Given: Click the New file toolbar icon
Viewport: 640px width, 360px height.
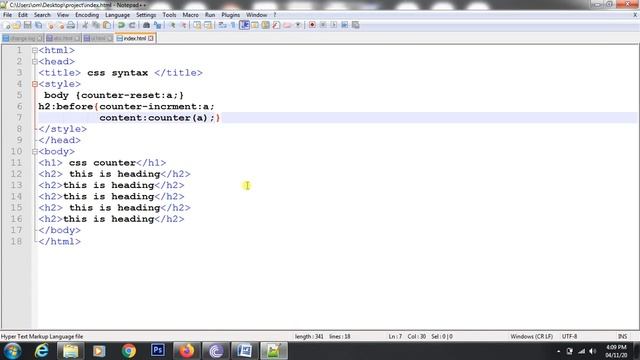Looking at the screenshot, I should coord(6,25).
